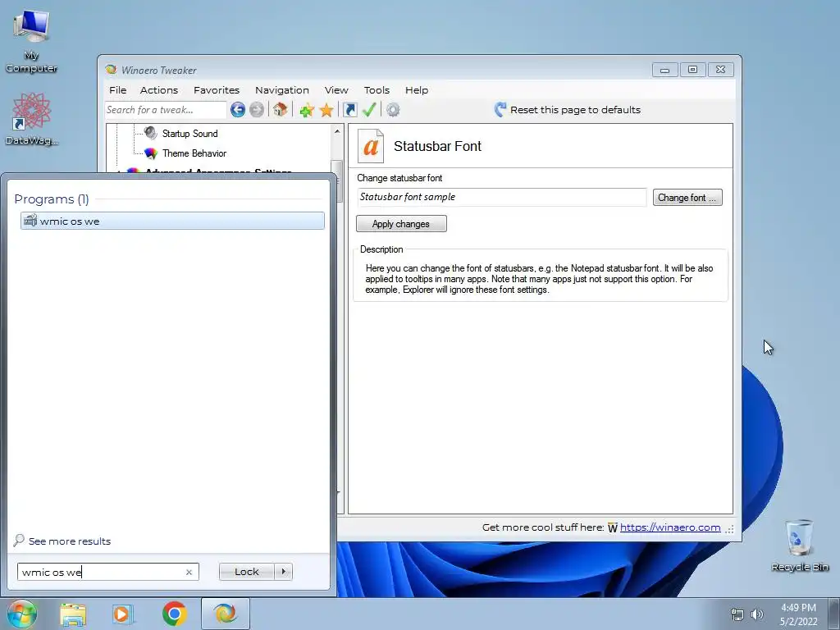Open the Help menu
The image size is (840, 630).
417,90
